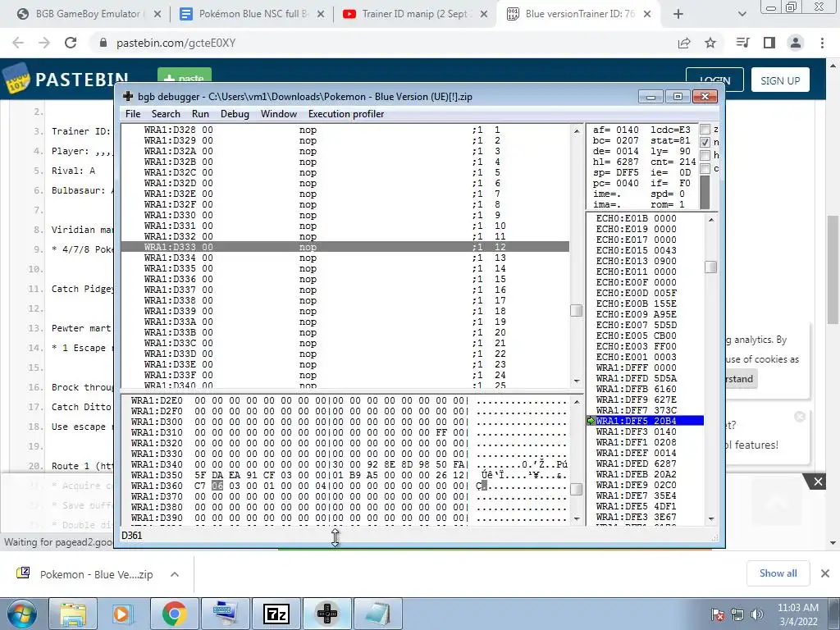The width and height of the screenshot is (840, 630).
Task: Click disassembly scrollbar thumb
Action: (x=577, y=311)
